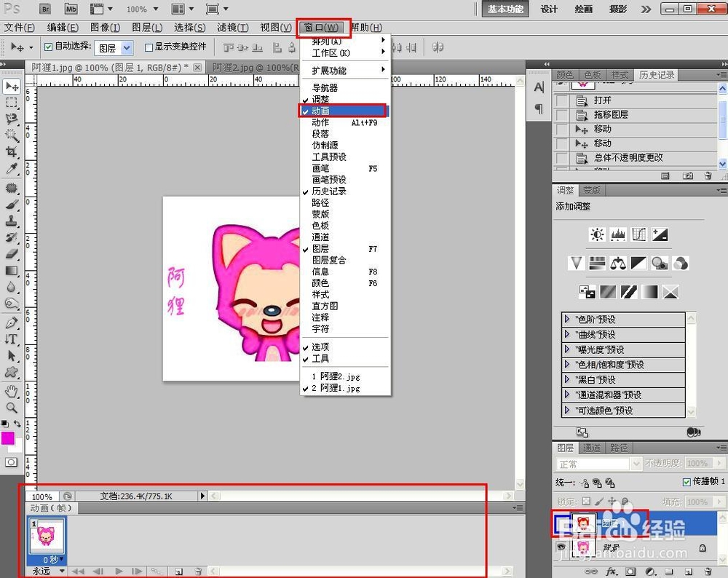
Task: Select the Zoom tool
Action: click(x=11, y=408)
